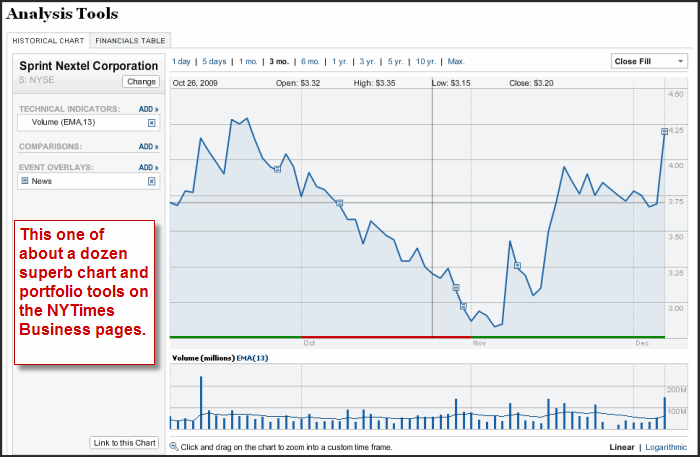Viewport: 700px width, 457px height.
Task: Select the 3 mo. time range
Action: click(x=279, y=62)
